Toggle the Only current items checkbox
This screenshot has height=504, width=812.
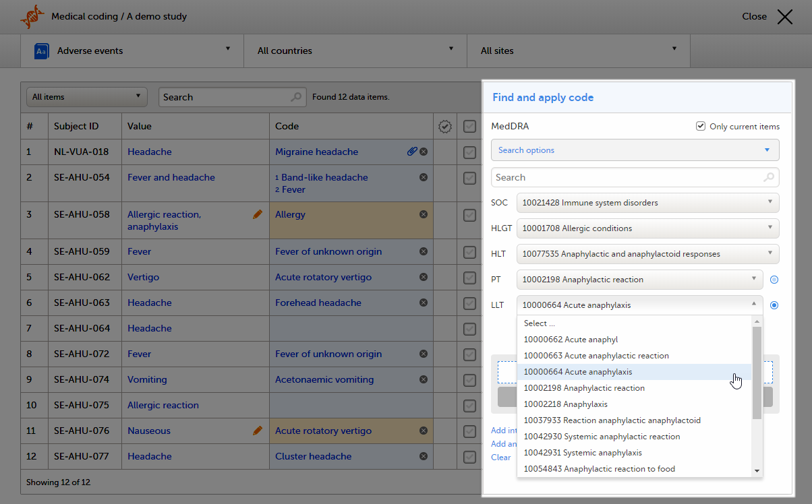click(701, 126)
